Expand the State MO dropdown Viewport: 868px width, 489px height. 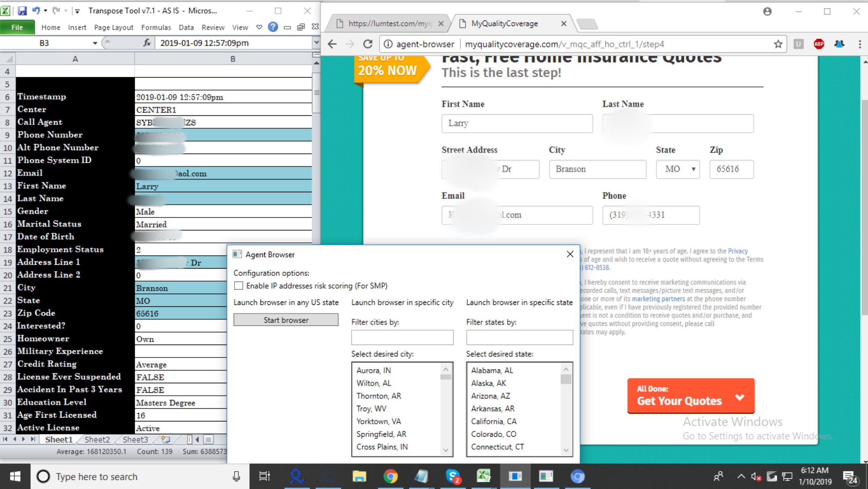coord(678,169)
